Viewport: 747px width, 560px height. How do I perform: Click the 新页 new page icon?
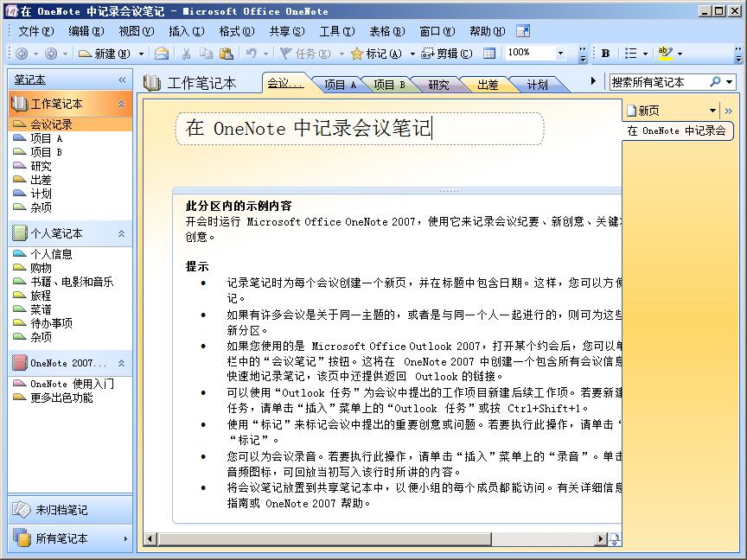click(x=632, y=111)
